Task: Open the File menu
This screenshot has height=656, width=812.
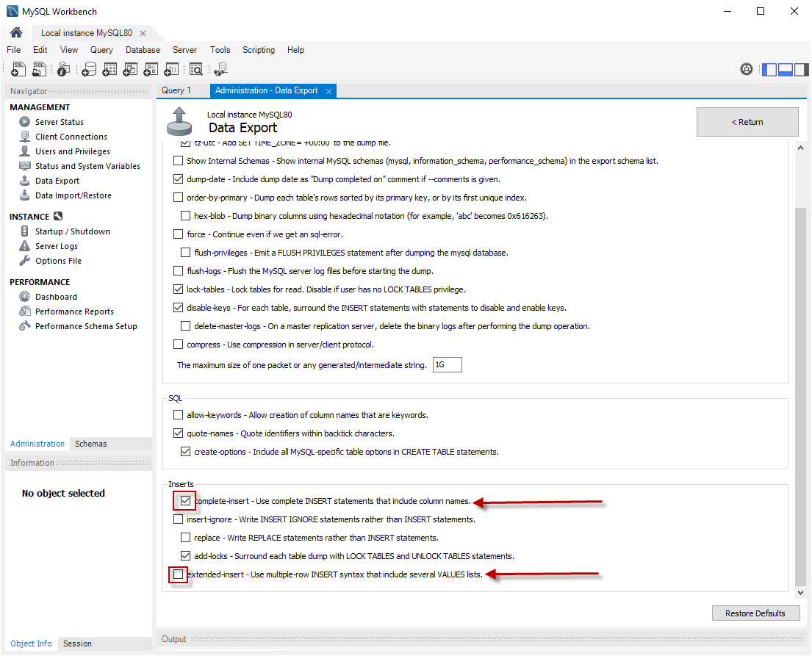Action: pos(13,50)
